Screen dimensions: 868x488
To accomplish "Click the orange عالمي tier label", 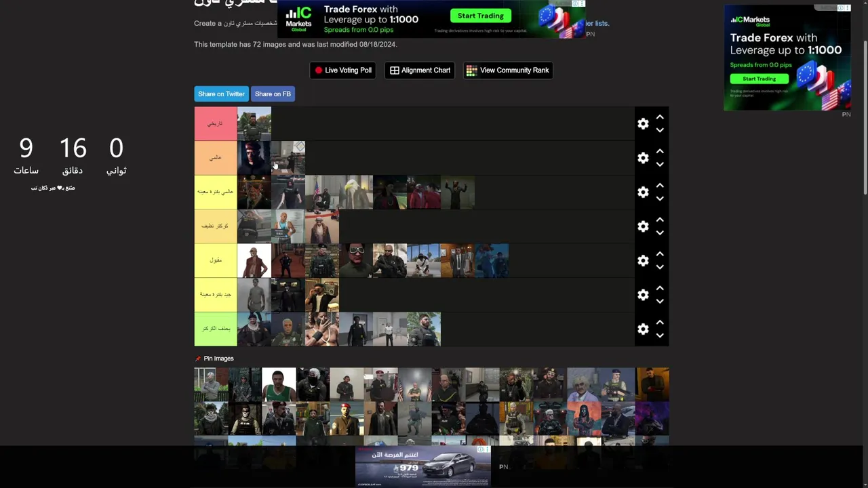I will point(216,158).
